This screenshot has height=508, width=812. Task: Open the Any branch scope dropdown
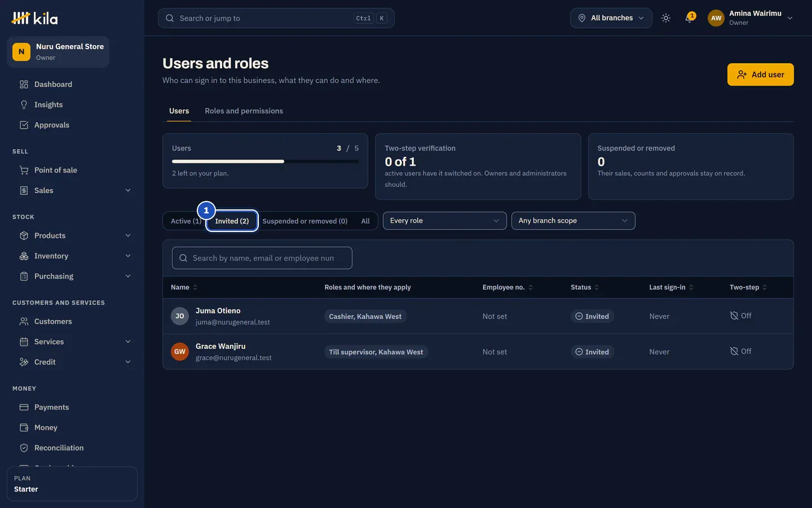pyautogui.click(x=573, y=221)
